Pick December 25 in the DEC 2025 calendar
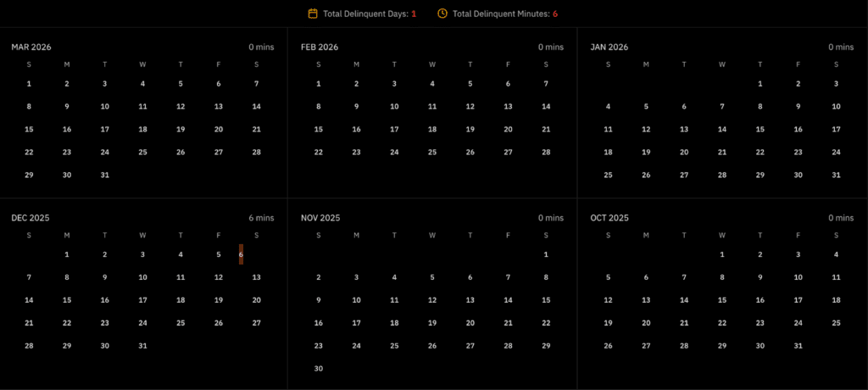 181,323
